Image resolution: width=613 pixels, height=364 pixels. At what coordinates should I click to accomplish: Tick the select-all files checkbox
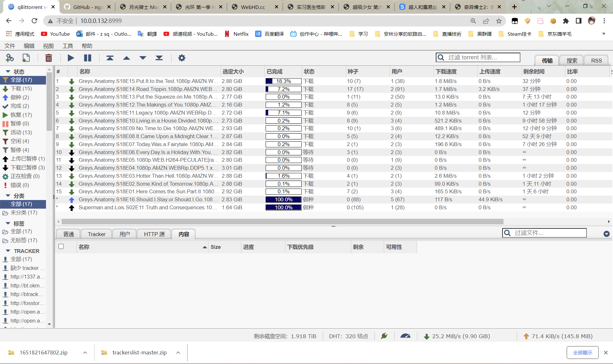[x=61, y=247]
